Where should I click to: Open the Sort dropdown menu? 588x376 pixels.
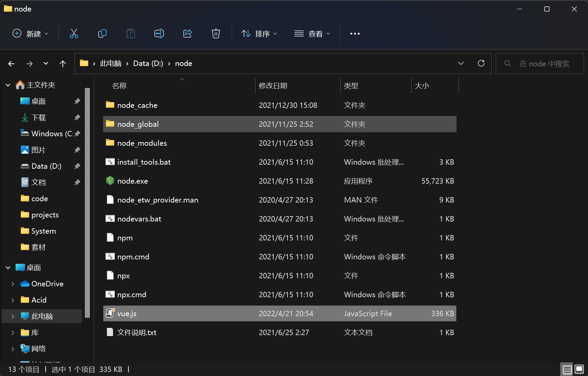tap(259, 33)
